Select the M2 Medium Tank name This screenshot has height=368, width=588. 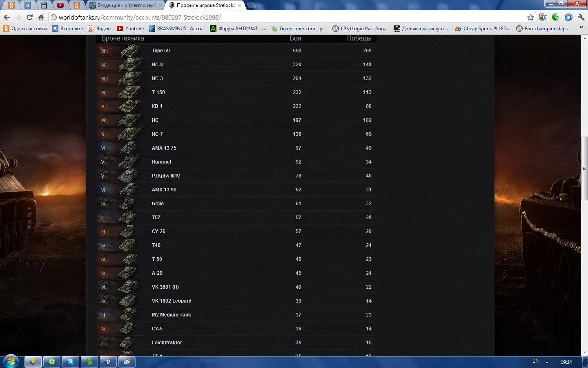171,315
